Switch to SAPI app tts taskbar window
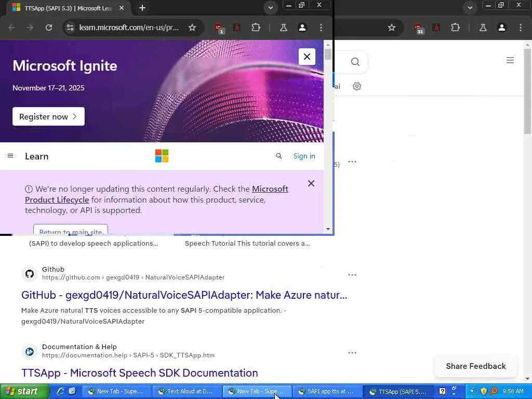The width and height of the screenshot is (532, 399). (x=326, y=392)
